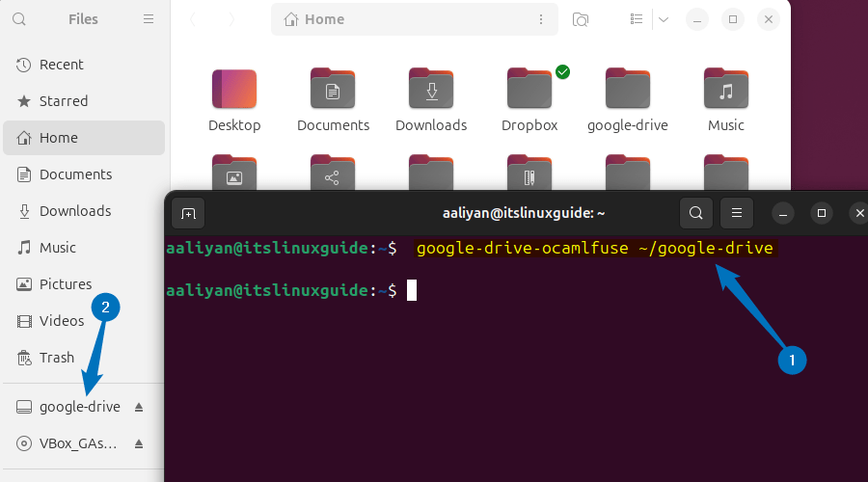The image size is (868, 482).
Task: Go to Recent files
Action: coord(84,65)
